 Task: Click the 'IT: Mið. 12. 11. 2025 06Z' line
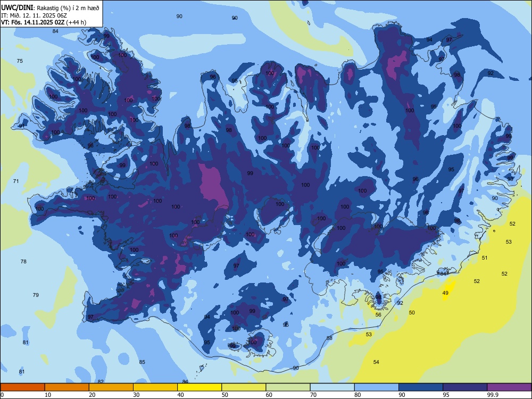(34, 15)
